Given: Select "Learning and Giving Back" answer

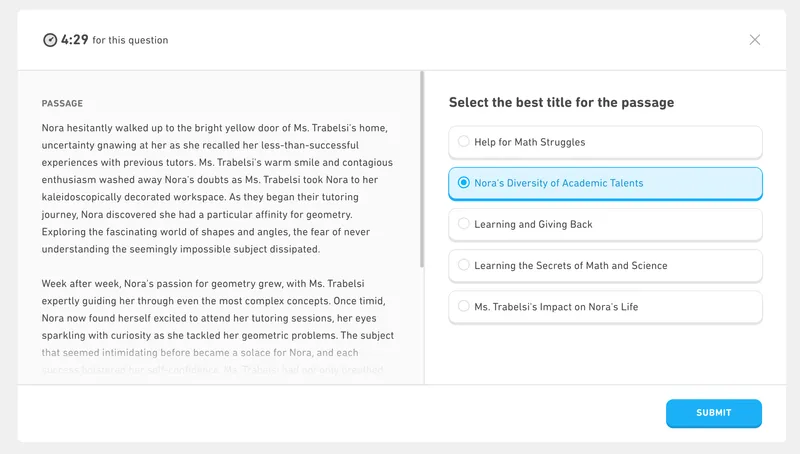Looking at the screenshot, I should click(605, 224).
